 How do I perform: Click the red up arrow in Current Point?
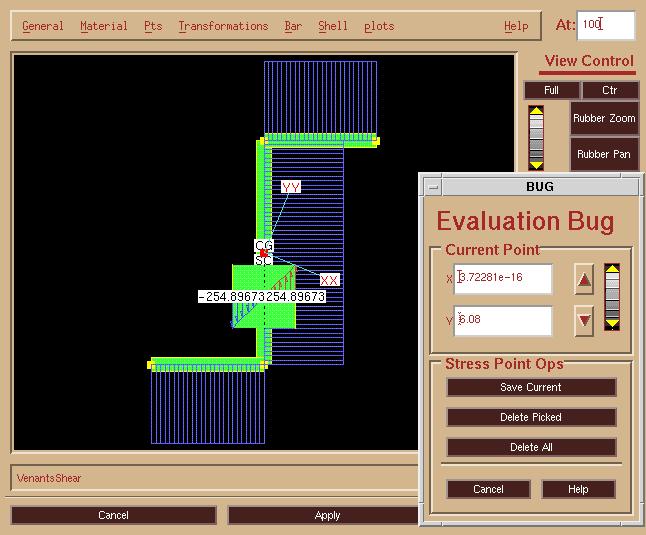tap(585, 280)
